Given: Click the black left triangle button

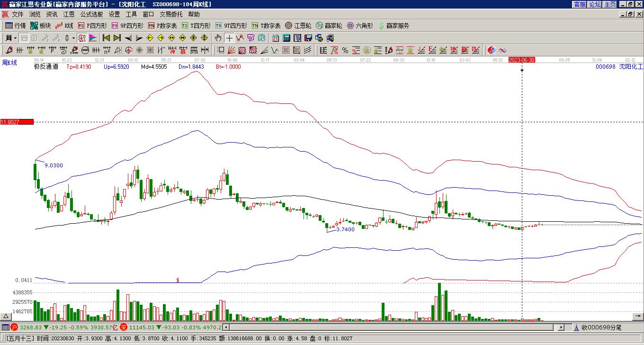Looking at the screenshot, I should pyautogui.click(x=128, y=38).
